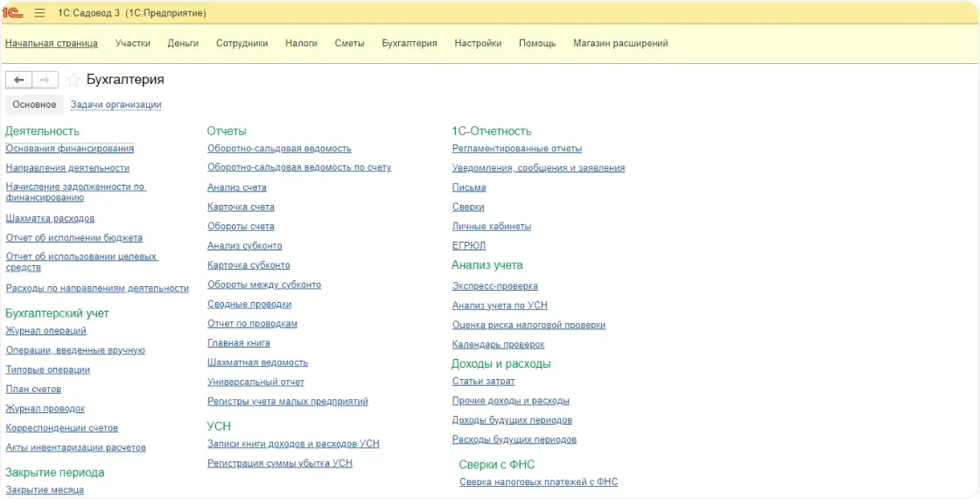Select the Основное tab
This screenshot has height=499, width=980.
pos(34,104)
